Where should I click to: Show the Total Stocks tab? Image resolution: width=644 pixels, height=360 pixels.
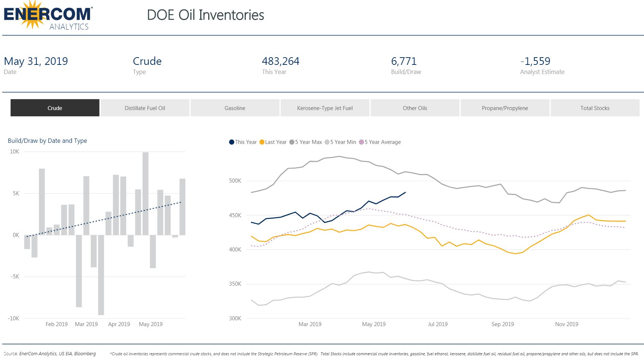[595, 108]
